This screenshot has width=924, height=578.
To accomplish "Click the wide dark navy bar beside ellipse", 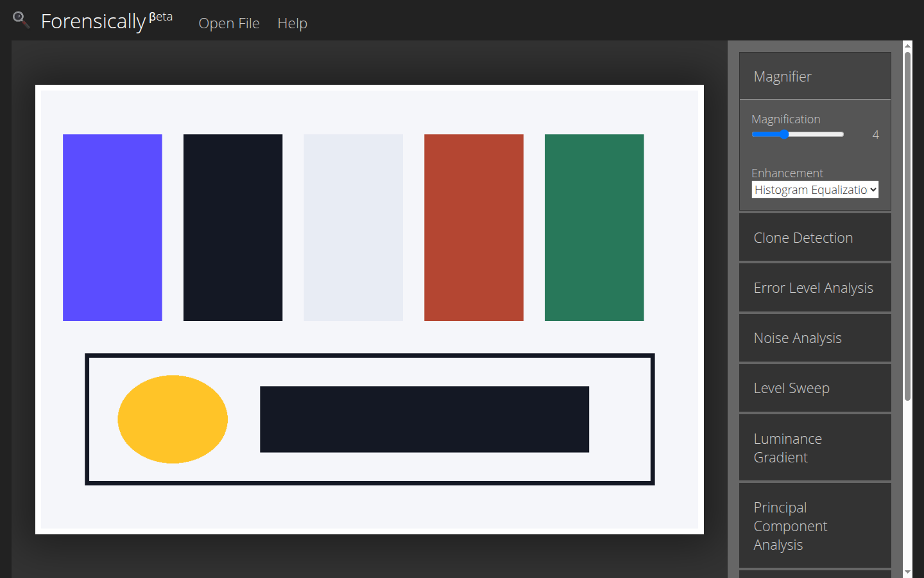I will [424, 419].
